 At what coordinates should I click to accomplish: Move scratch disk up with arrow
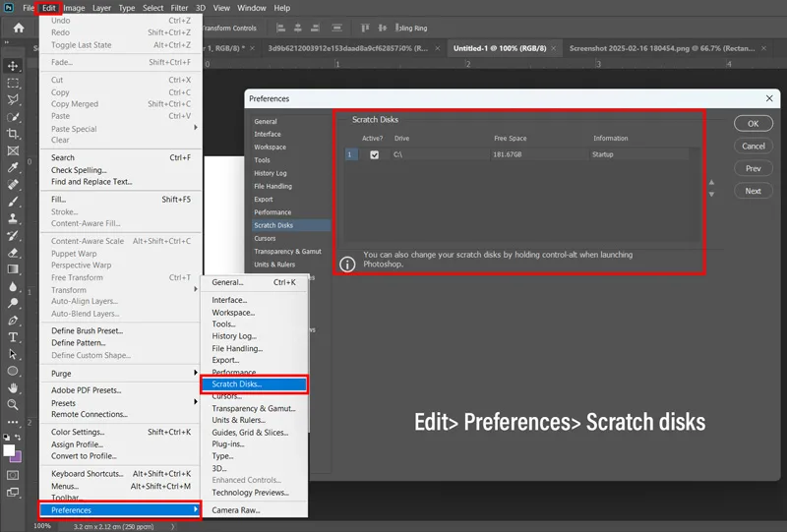[x=711, y=182]
